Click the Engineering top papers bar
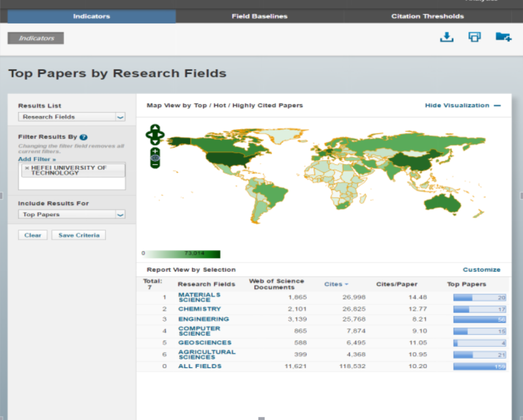The height and width of the screenshot is (420, 523). click(x=479, y=319)
